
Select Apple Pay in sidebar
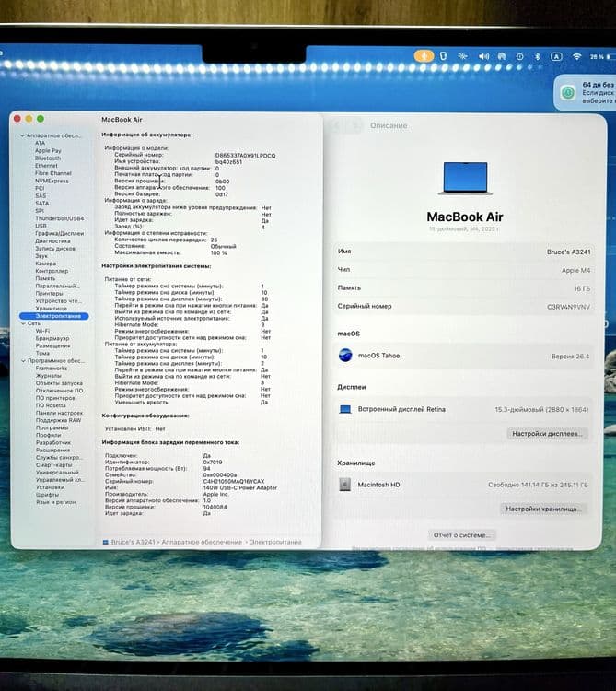(x=48, y=150)
